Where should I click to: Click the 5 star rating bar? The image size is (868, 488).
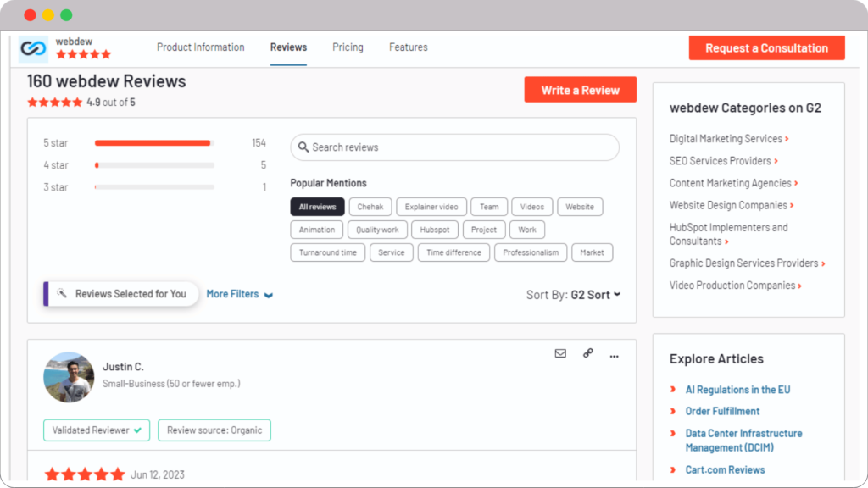[153, 142]
